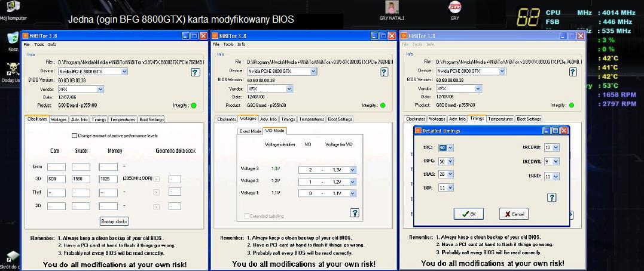The width and height of the screenshot is (644, 271).
Task: Click the 2D Memory clock field
Action: point(108,206)
